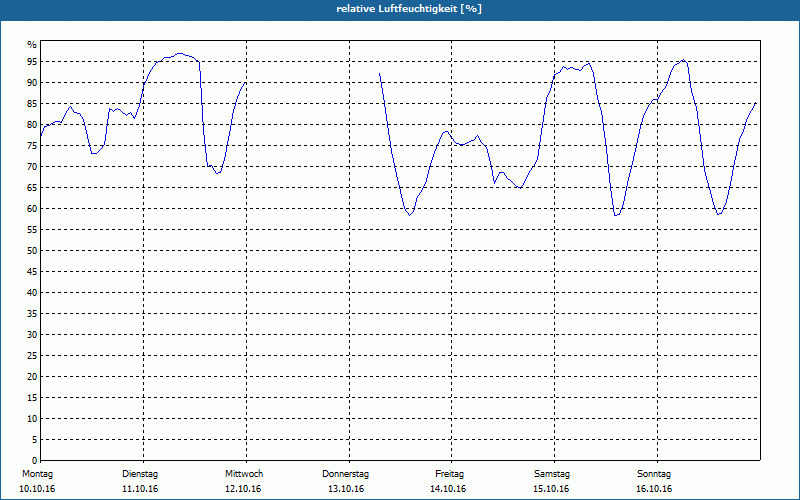Click the y-axis value 65
This screenshot has width=800, height=500.
32,188
